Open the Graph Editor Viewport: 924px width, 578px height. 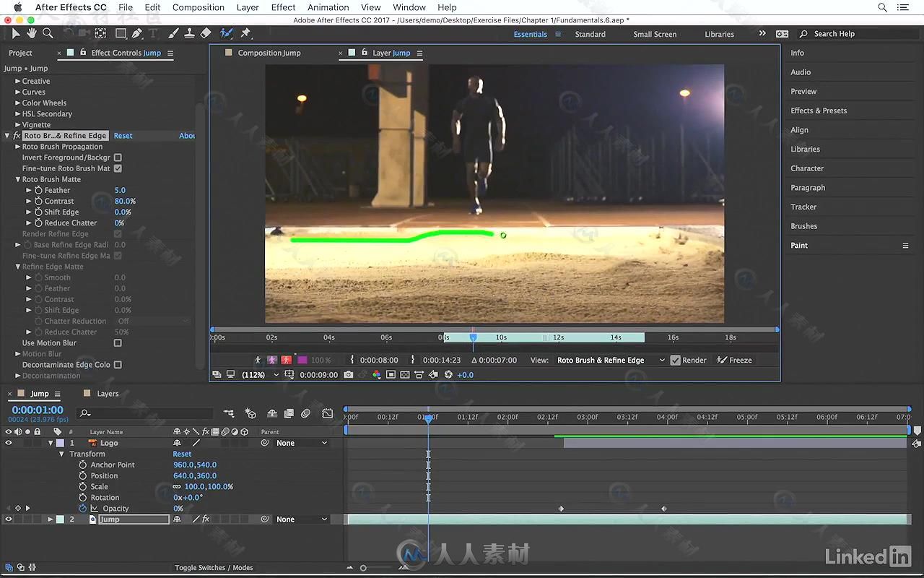pos(328,413)
